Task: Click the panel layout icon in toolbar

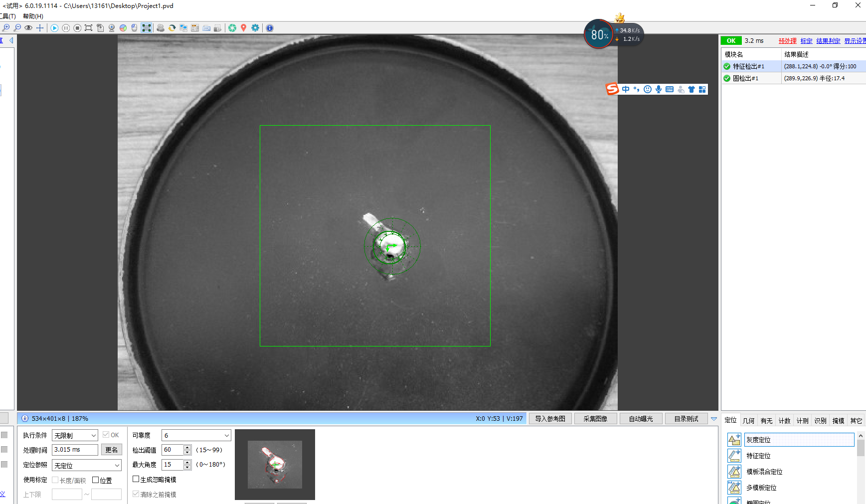Action: tap(195, 28)
